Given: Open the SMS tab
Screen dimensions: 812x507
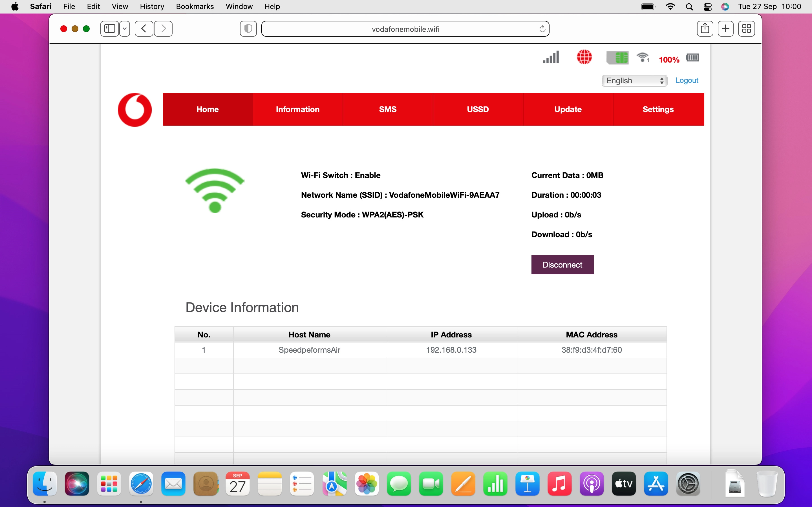Looking at the screenshot, I should tap(388, 109).
